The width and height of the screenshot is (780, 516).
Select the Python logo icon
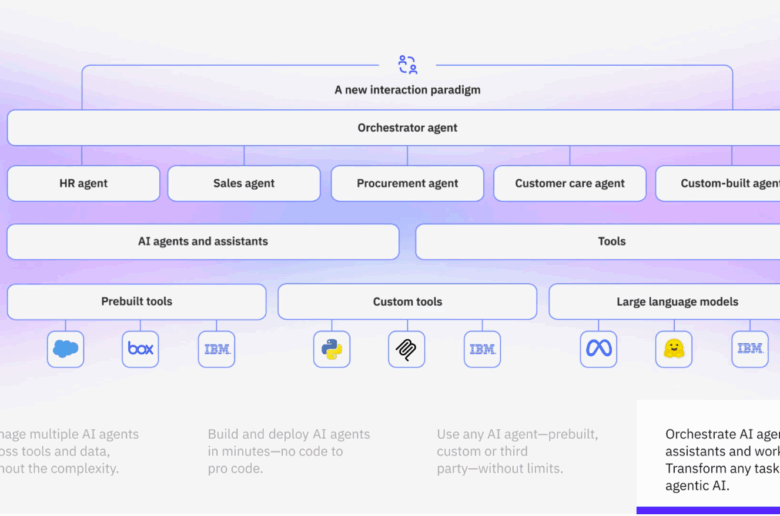pyautogui.click(x=331, y=349)
